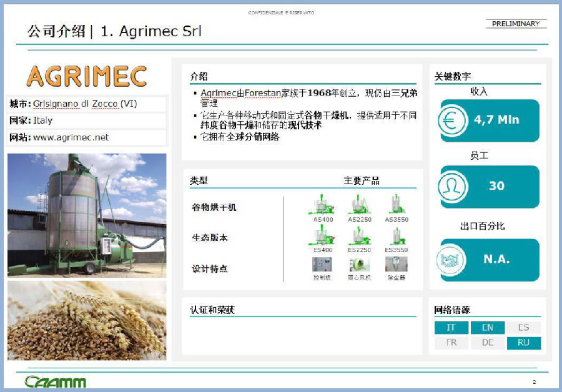Click the 关键数字 section heading
Screen dimensions: 562x392
[453, 76]
